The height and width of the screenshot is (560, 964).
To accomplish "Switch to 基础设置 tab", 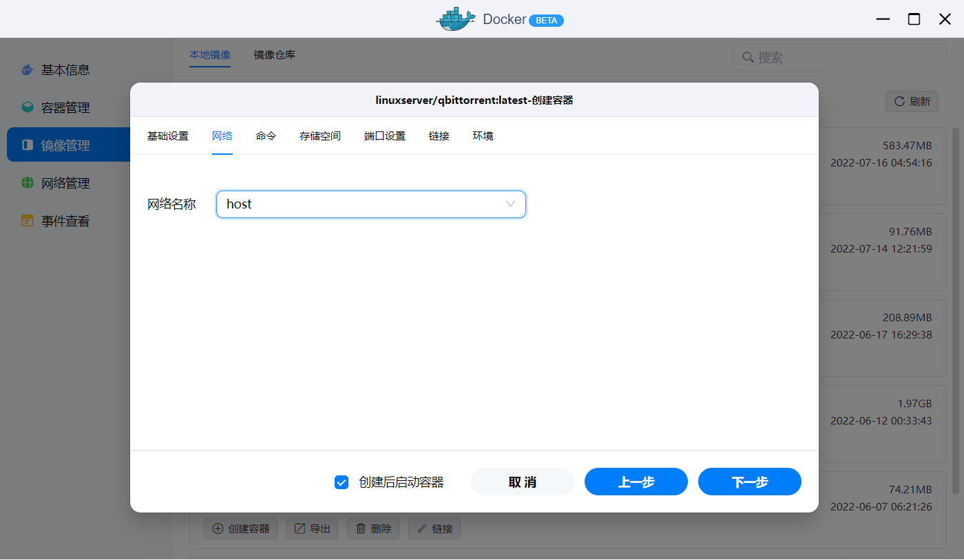I will pyautogui.click(x=168, y=136).
